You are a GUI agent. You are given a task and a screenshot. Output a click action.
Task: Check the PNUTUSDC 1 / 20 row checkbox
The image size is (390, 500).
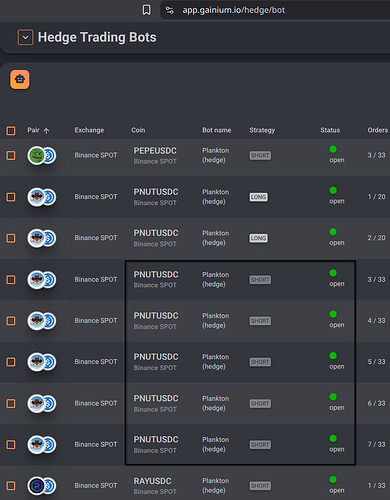(x=11, y=197)
